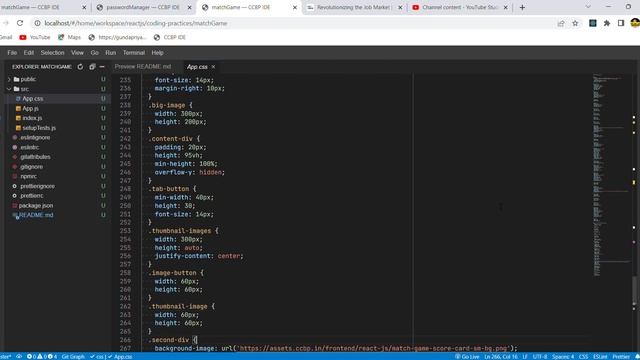640x360 pixels.
Task: Open the Go menu
Action: coord(95,53)
